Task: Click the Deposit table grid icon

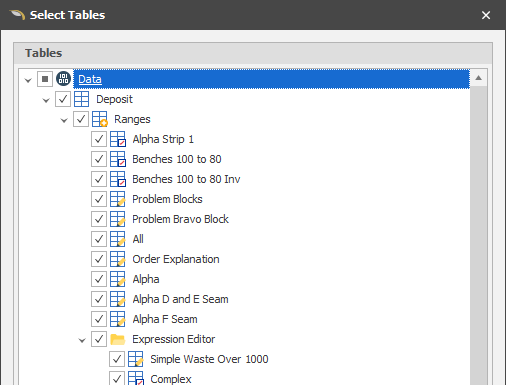Action: tap(81, 99)
